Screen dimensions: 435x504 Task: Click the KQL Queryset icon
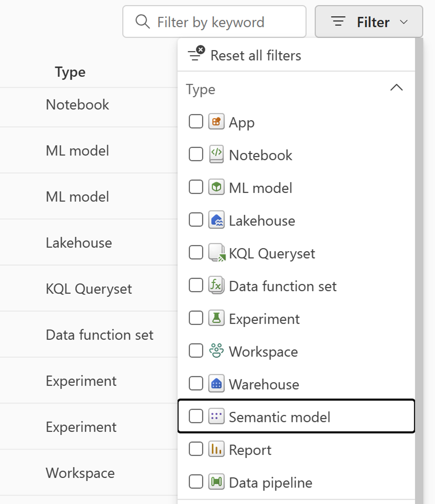click(x=217, y=253)
